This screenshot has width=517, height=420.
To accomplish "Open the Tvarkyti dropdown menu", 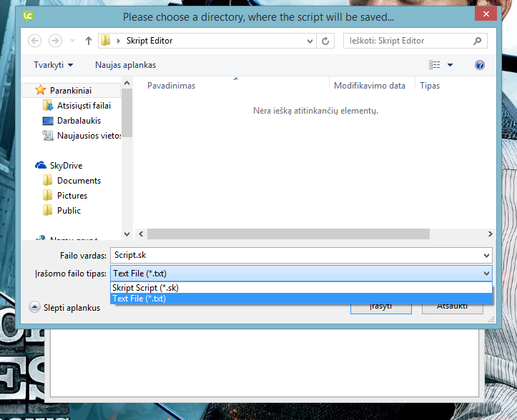I will [x=53, y=65].
